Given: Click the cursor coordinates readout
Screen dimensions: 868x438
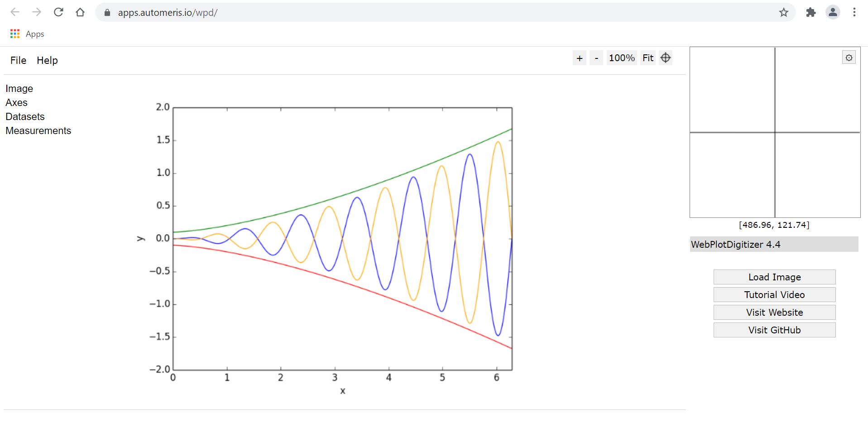Looking at the screenshot, I should point(774,225).
